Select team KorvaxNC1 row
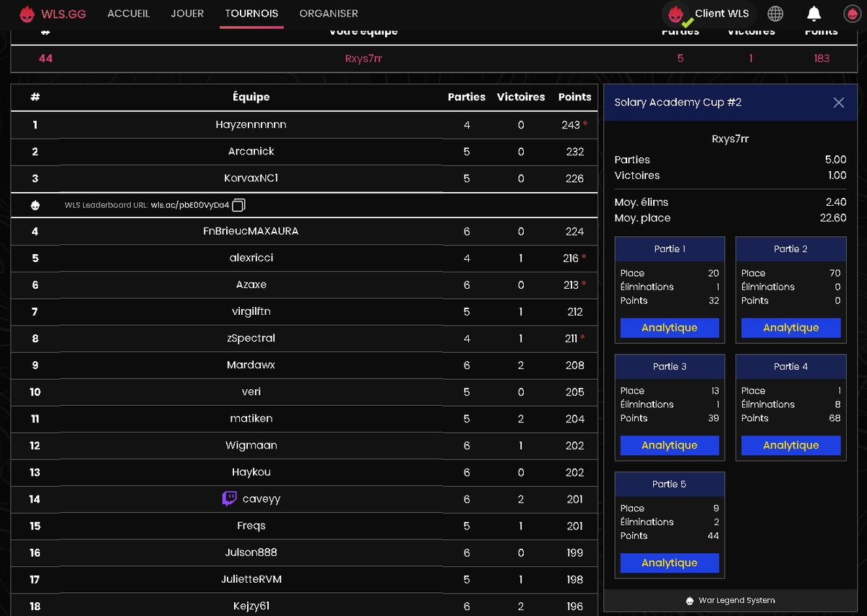867x616 pixels. pos(304,178)
